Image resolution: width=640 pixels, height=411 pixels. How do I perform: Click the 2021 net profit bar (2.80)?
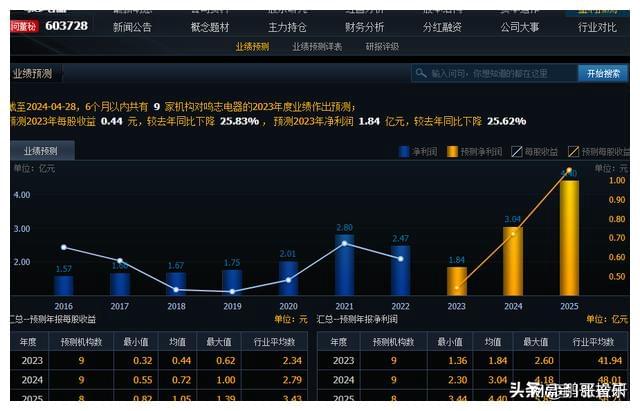coord(344,266)
